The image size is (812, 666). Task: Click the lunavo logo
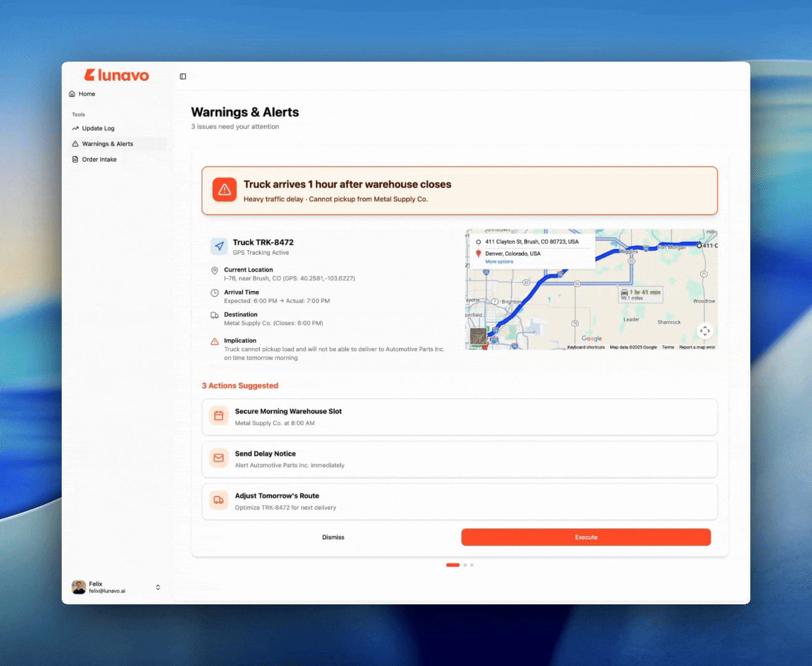117,75
